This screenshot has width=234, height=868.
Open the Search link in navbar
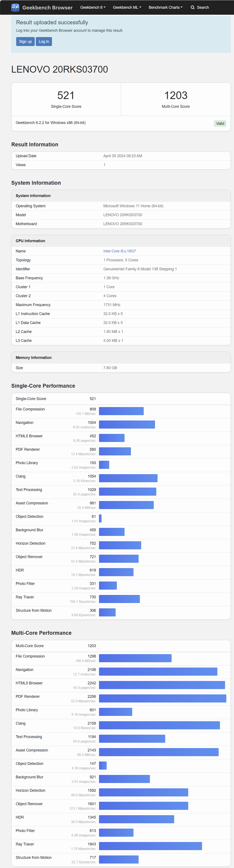pos(200,7)
